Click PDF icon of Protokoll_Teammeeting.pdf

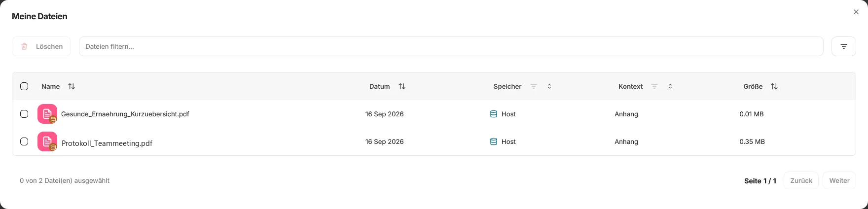47,141
